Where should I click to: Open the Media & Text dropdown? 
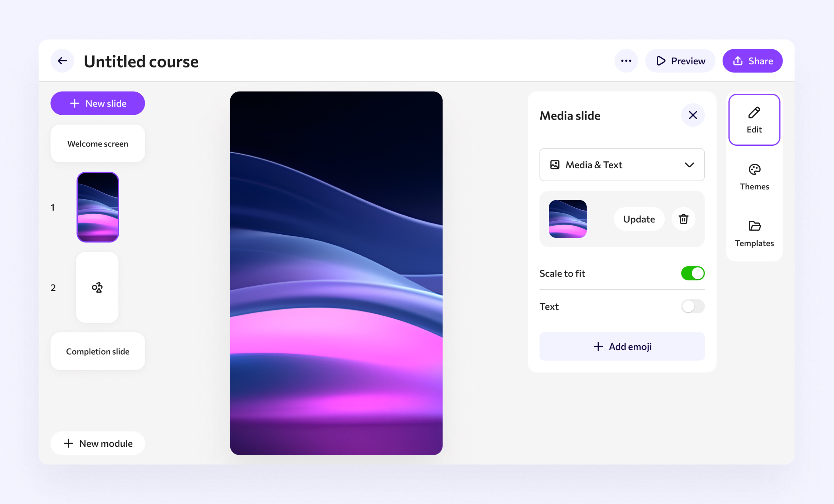(622, 165)
